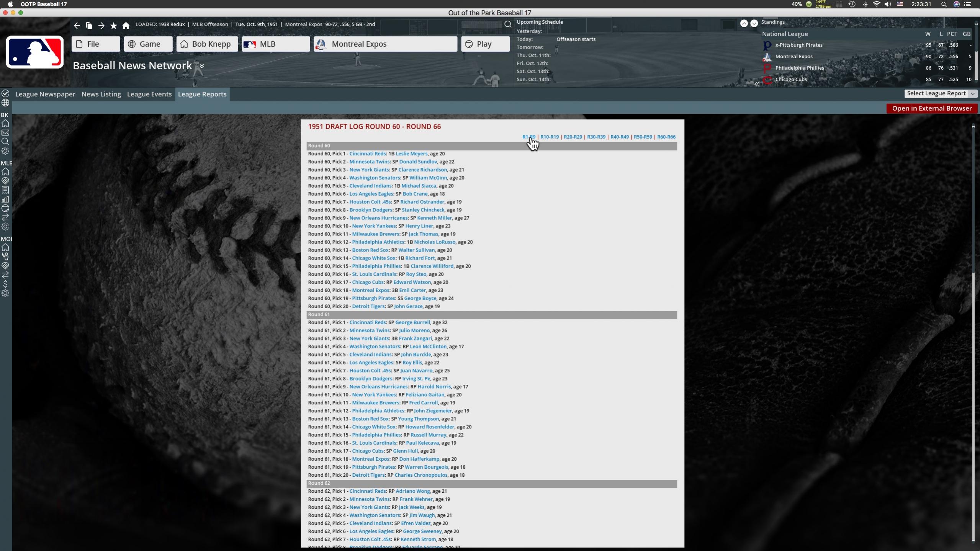980x551 pixels.
Task: Click the MLB statistics bar chart icon
Action: pyautogui.click(x=5, y=199)
